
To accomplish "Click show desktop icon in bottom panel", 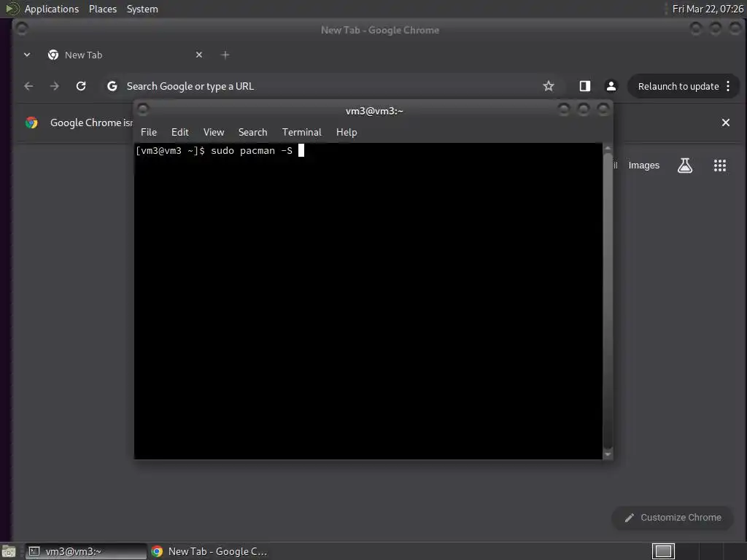I will [x=9, y=551].
